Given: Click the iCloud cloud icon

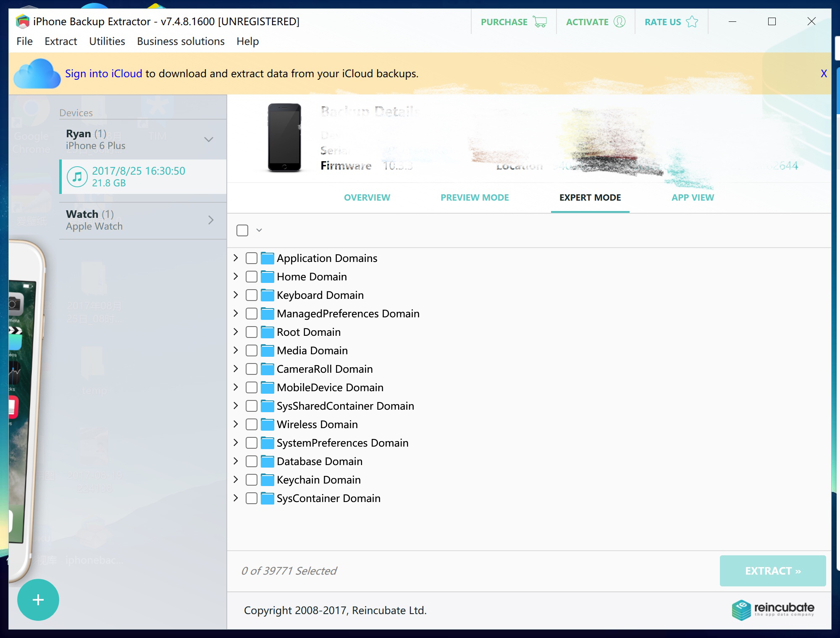Looking at the screenshot, I should click(x=37, y=74).
